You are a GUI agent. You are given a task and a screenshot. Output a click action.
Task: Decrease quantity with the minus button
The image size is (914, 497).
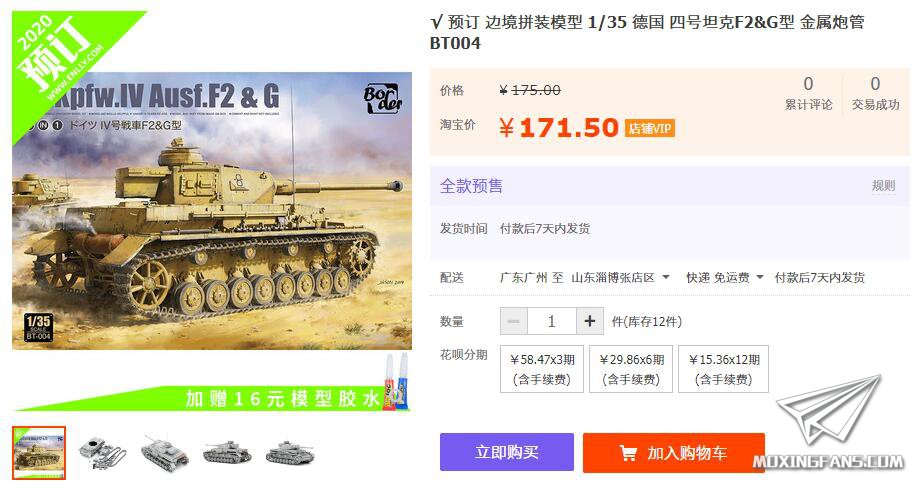click(x=514, y=321)
